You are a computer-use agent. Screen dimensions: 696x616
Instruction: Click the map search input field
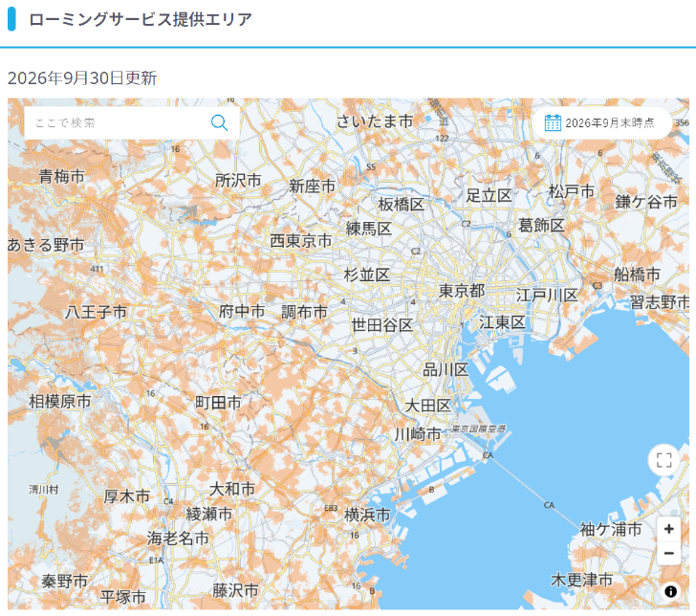(x=131, y=122)
